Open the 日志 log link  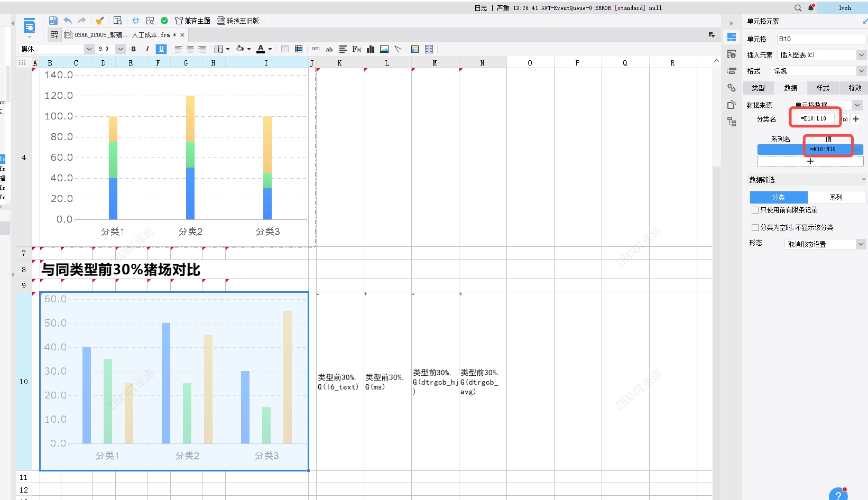pos(481,8)
